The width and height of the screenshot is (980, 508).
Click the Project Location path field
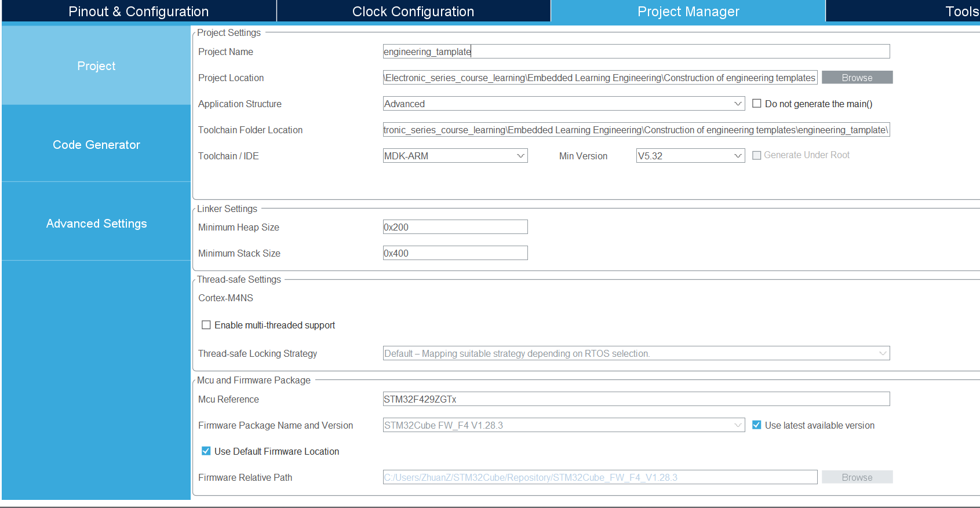tap(600, 78)
